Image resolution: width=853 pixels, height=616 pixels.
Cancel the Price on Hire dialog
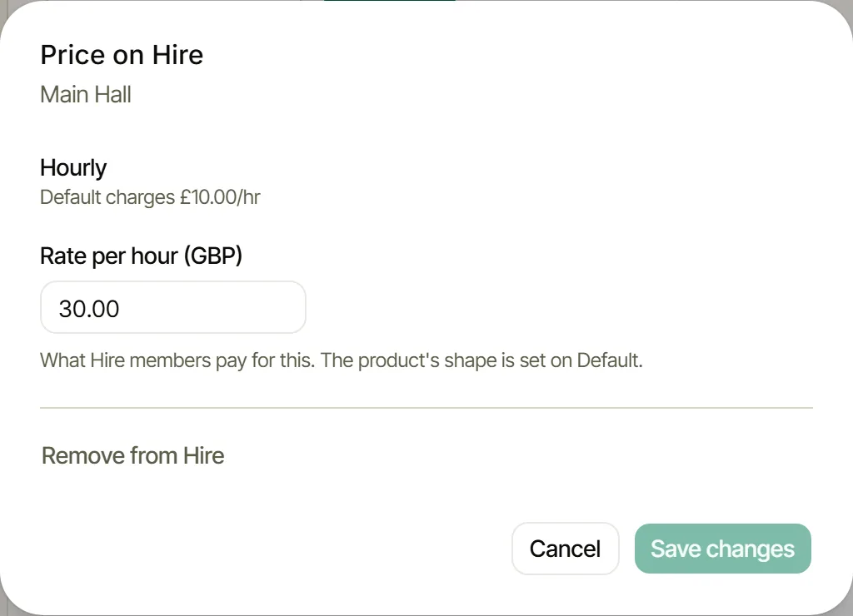(x=566, y=549)
